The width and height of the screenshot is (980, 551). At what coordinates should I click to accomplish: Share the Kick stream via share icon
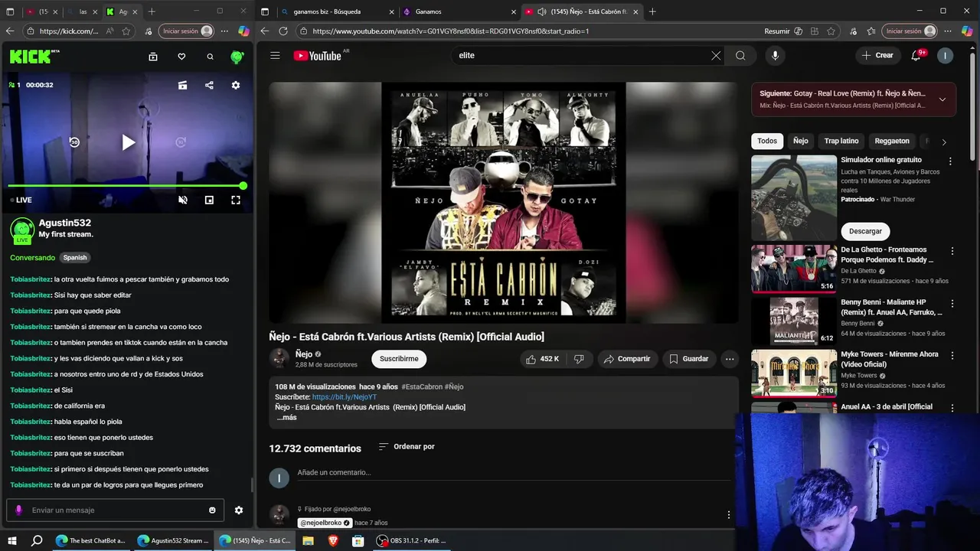point(209,85)
